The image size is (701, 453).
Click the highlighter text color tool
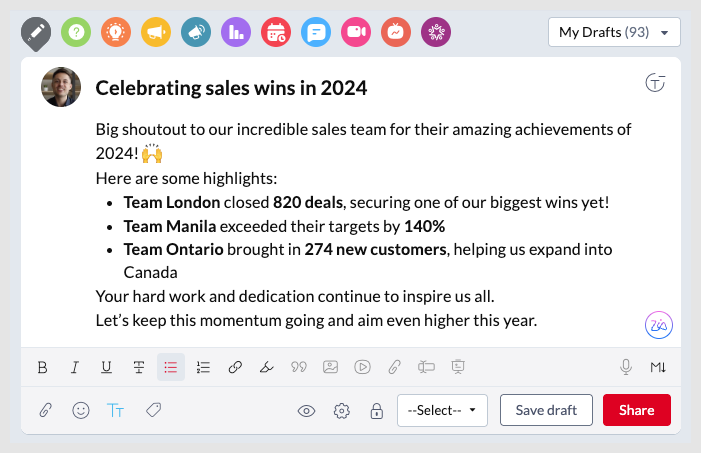tap(266, 367)
